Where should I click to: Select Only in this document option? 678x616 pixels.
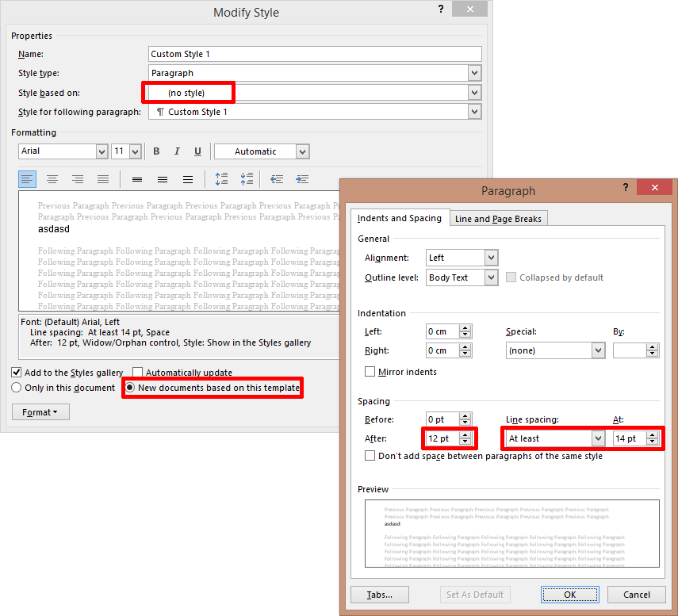(x=17, y=387)
